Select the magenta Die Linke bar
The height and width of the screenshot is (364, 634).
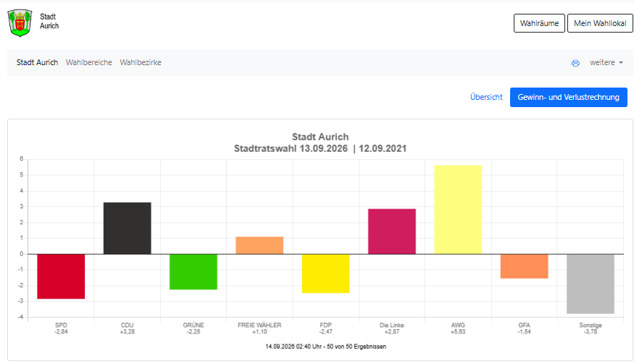392,232
